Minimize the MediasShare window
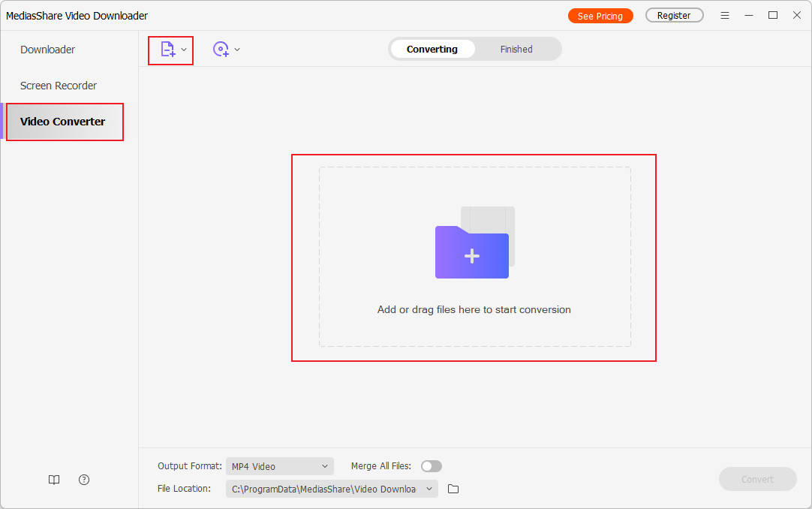The height and width of the screenshot is (509, 812). [749, 16]
